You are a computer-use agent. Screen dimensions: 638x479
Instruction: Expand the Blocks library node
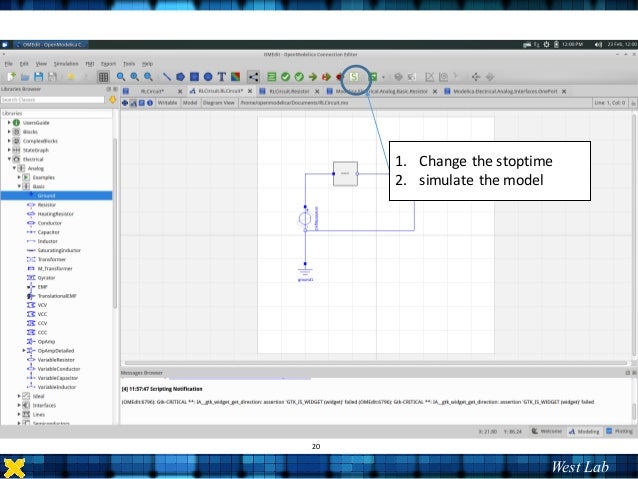[9, 131]
